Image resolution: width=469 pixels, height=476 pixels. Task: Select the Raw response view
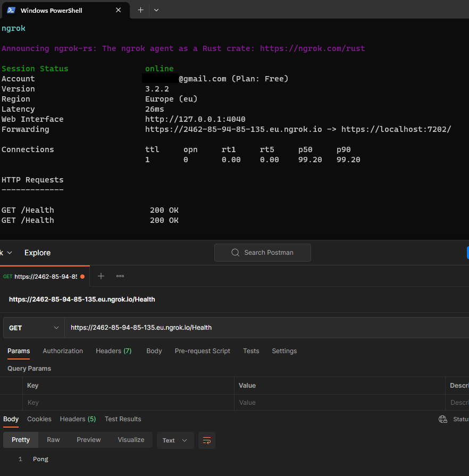pyautogui.click(x=53, y=440)
